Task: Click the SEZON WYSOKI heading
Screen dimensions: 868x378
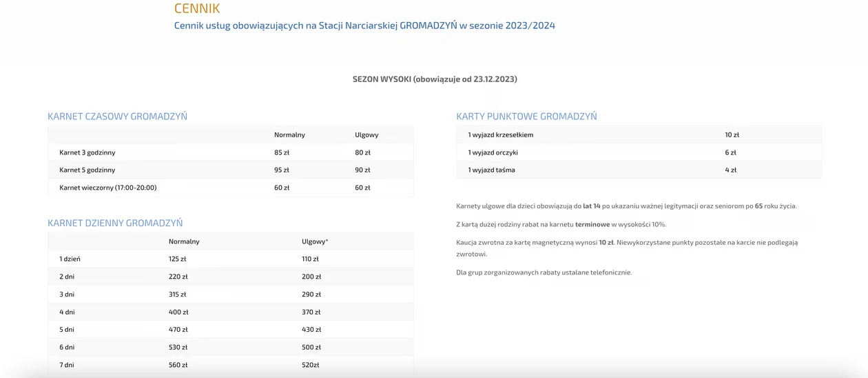Action: pos(435,79)
